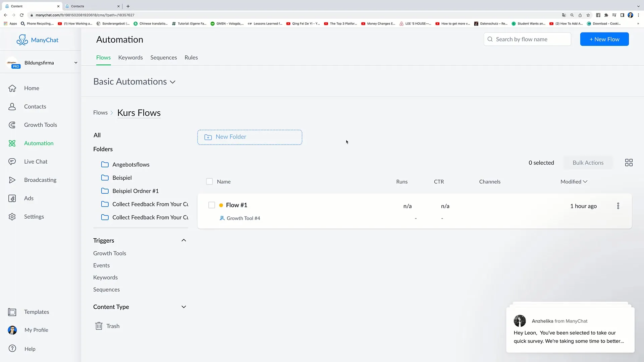The height and width of the screenshot is (362, 644).
Task: Open Settings gear icon in sidebar
Action: (12, 217)
